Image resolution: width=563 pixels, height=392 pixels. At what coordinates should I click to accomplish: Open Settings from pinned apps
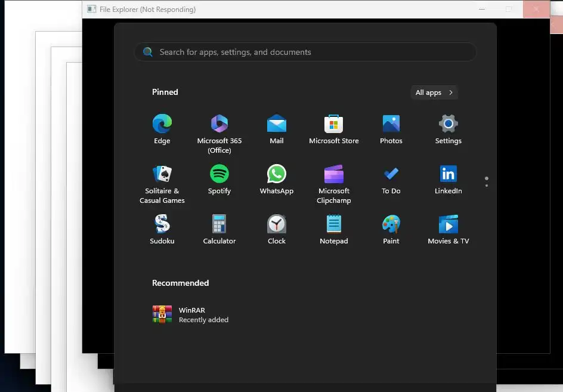point(448,129)
